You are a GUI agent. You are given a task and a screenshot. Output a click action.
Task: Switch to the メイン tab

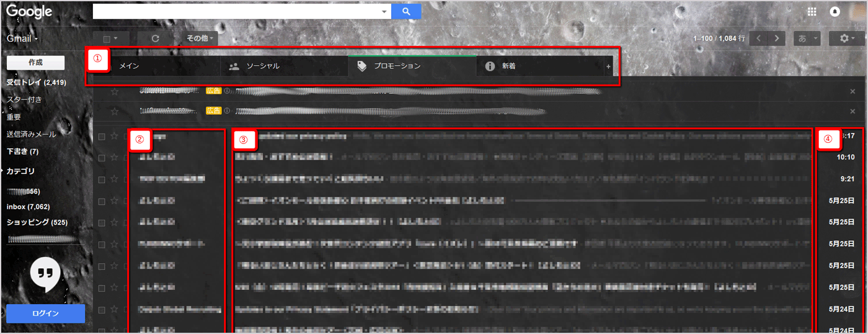130,66
